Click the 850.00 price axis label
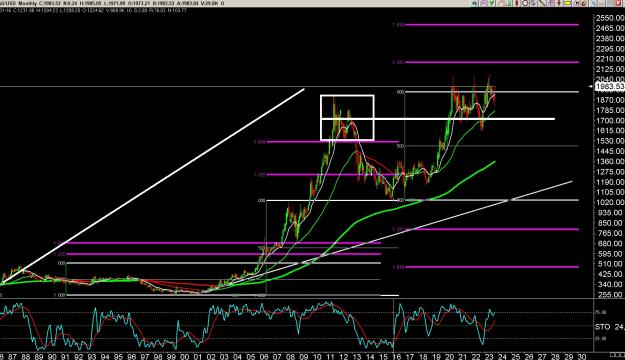 (x=610, y=223)
